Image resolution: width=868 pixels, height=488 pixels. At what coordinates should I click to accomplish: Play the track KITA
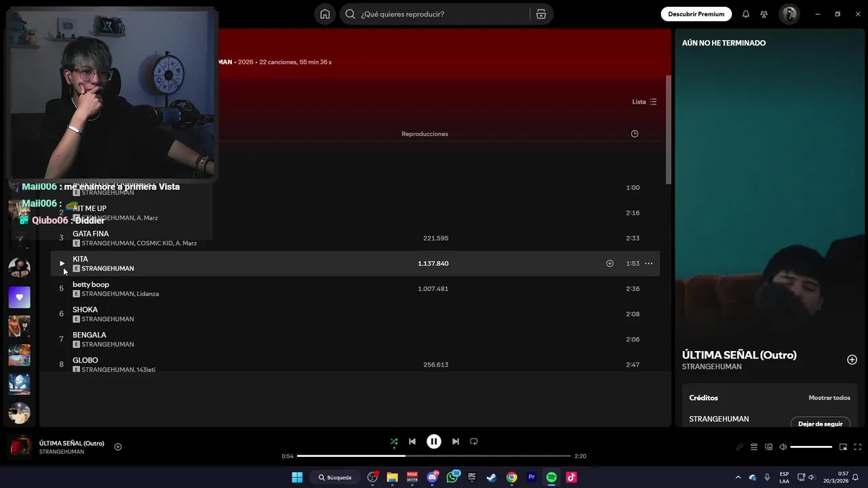tap(61, 263)
